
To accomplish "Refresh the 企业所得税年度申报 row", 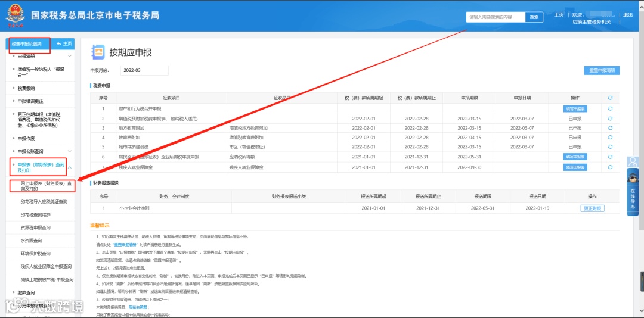I will [x=611, y=157].
